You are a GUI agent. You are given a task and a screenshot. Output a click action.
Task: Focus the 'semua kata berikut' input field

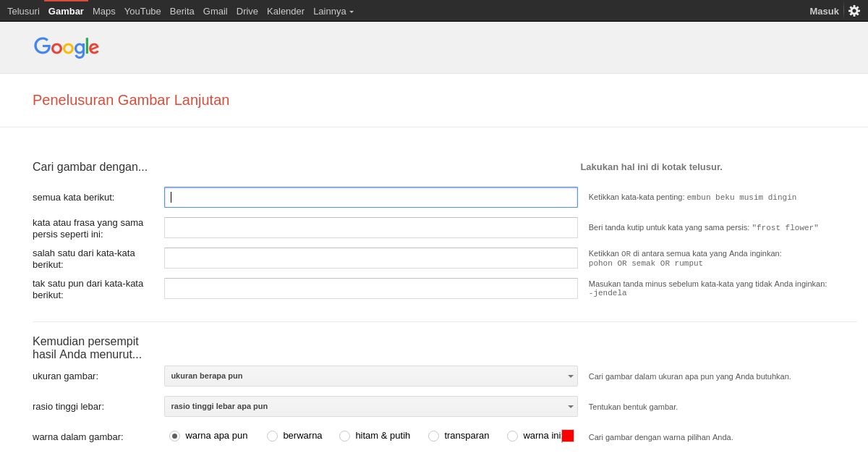point(370,198)
